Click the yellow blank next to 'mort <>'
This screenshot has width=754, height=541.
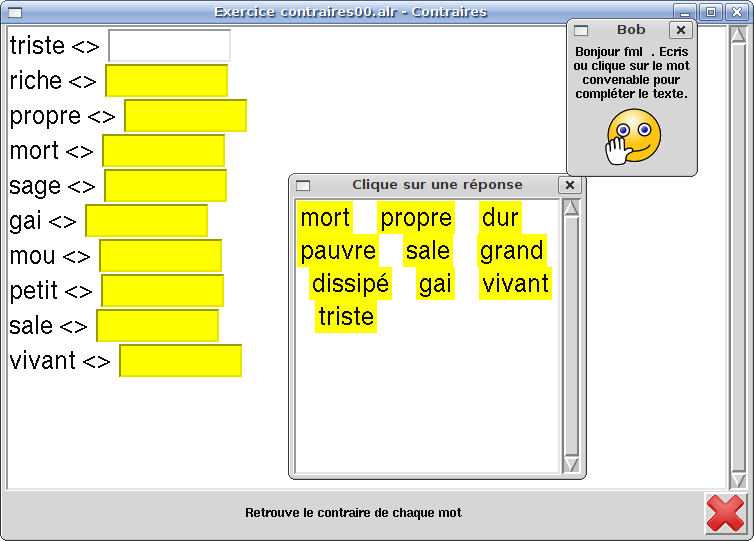(163, 151)
